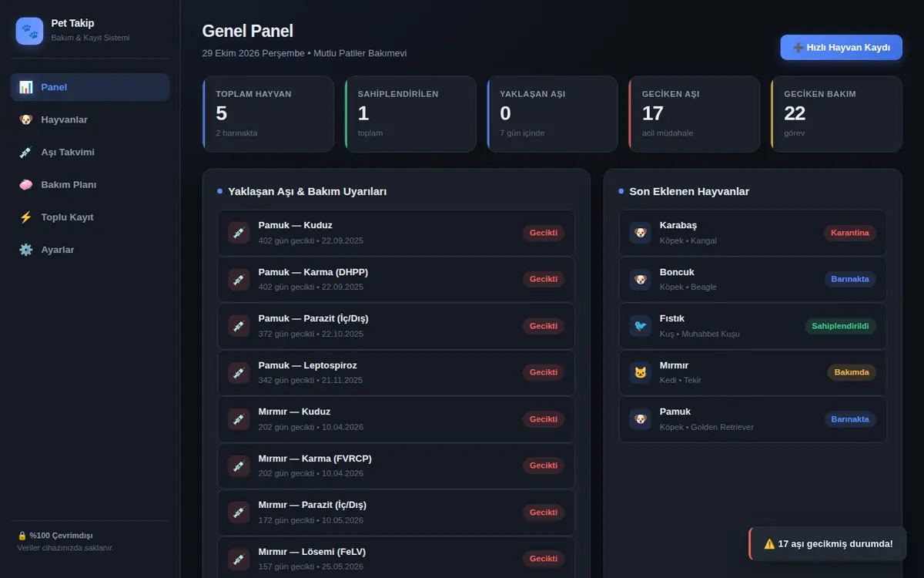Image resolution: width=924 pixels, height=578 pixels.
Task: Open the Panel menu item
Action: pyautogui.click(x=90, y=87)
